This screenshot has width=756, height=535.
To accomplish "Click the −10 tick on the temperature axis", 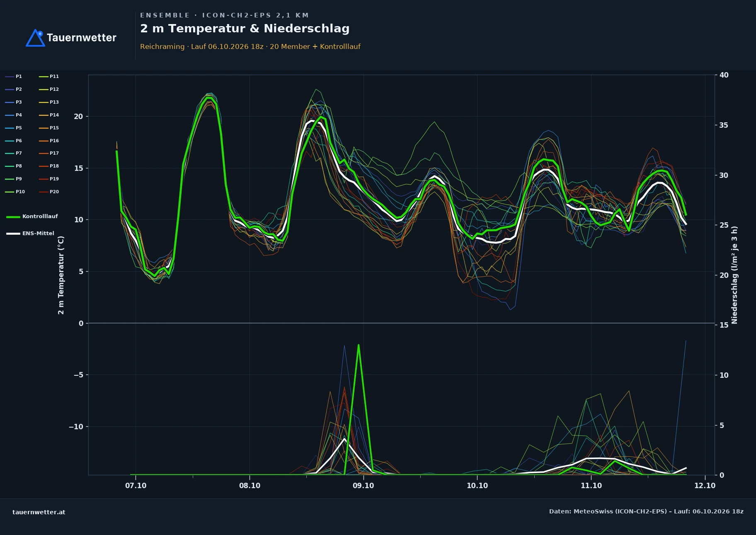I will (x=76, y=427).
